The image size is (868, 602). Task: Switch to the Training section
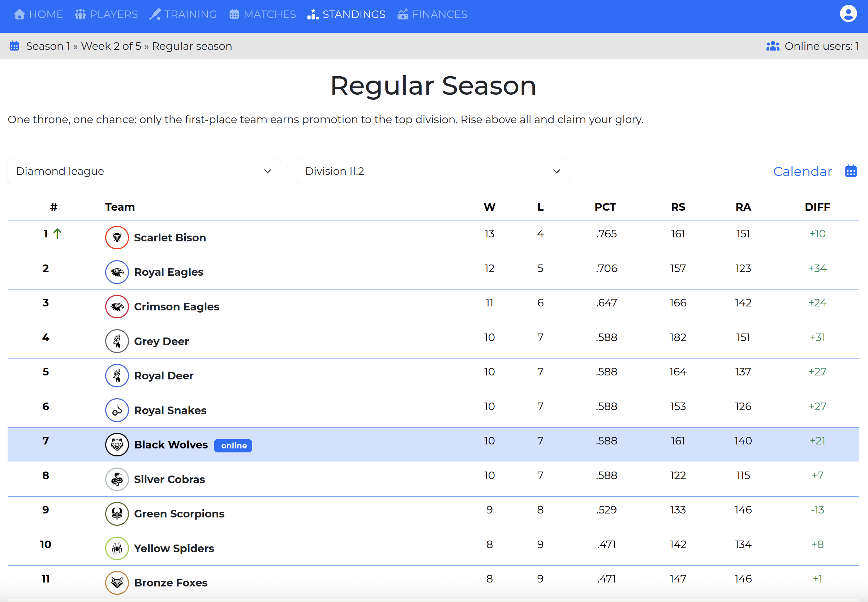183,14
